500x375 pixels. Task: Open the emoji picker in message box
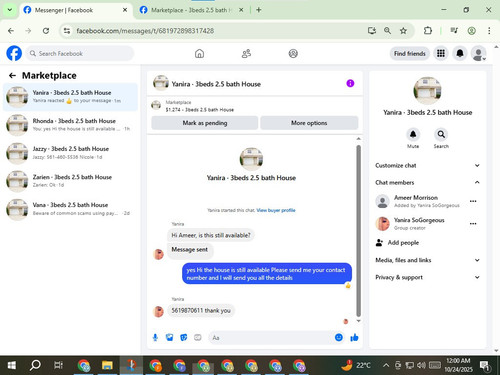click(339, 337)
